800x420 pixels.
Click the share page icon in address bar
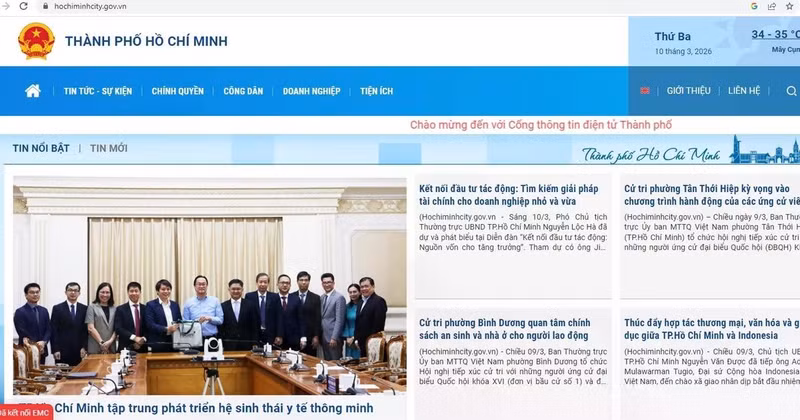[x=772, y=6]
